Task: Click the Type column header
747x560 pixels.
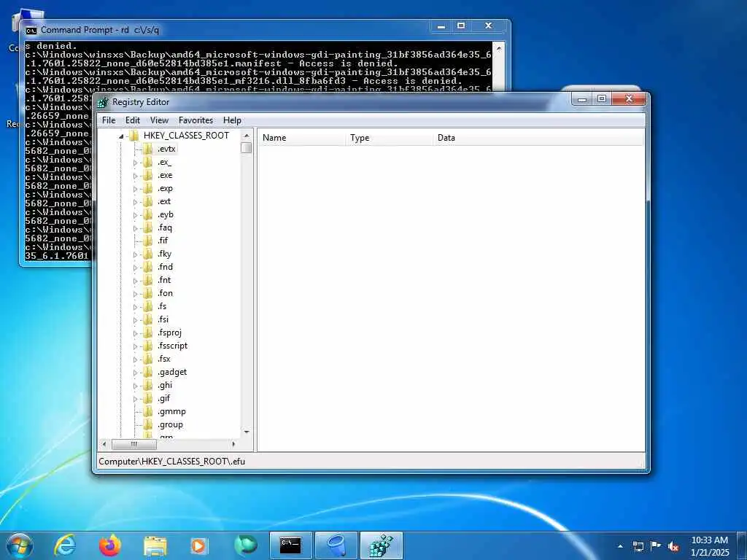Action: pyautogui.click(x=390, y=138)
